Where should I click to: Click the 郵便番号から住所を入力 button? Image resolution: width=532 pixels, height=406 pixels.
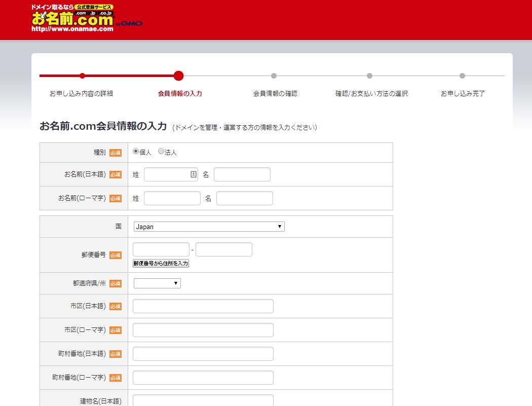tap(161, 263)
